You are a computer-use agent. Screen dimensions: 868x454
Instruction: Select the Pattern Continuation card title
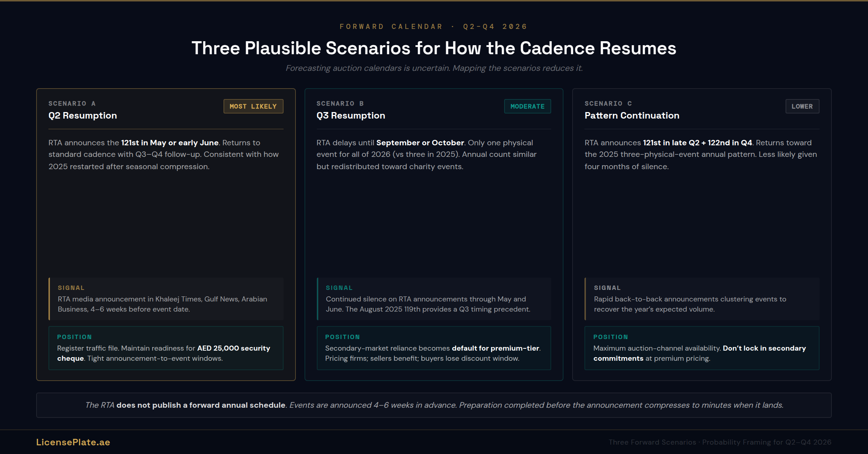pos(632,115)
